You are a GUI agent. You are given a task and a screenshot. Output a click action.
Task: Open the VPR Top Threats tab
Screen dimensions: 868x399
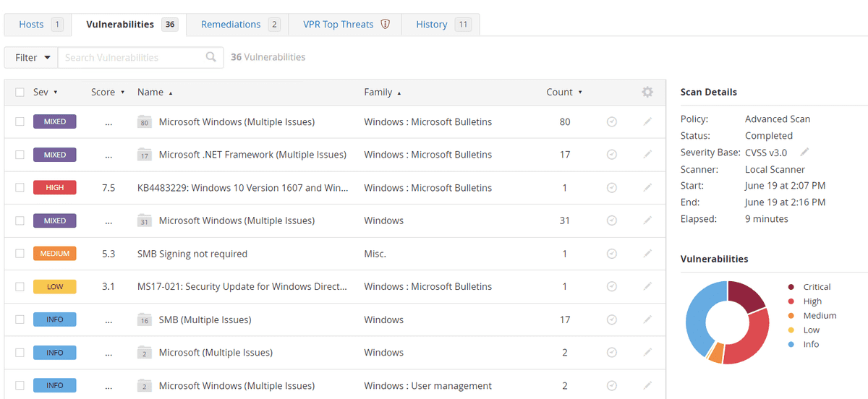pos(346,24)
